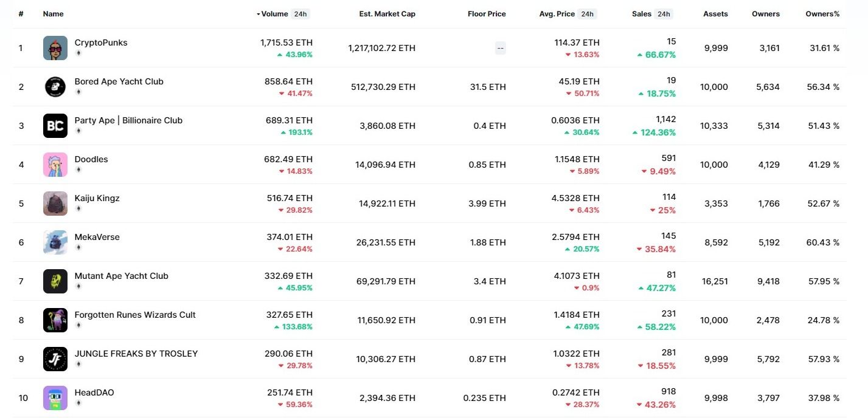
Task: Sort table by Volume column header
Action: pos(274,14)
